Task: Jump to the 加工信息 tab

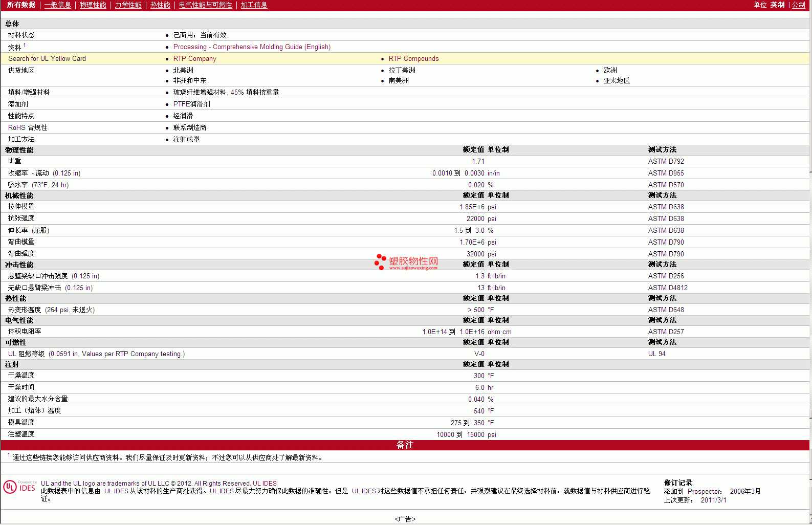Action: [254, 5]
